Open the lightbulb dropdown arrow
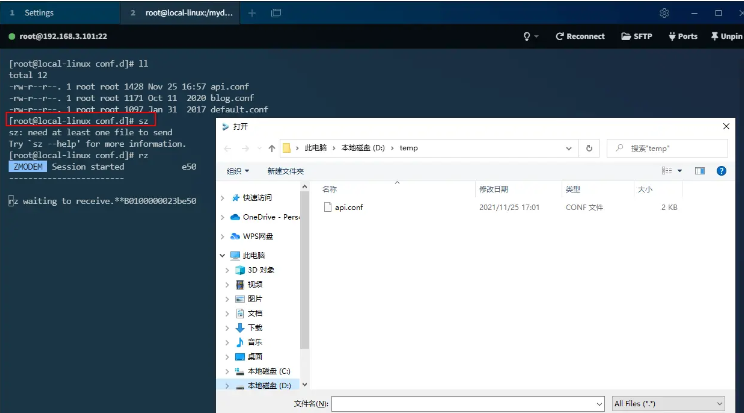744x413 pixels. tap(537, 37)
